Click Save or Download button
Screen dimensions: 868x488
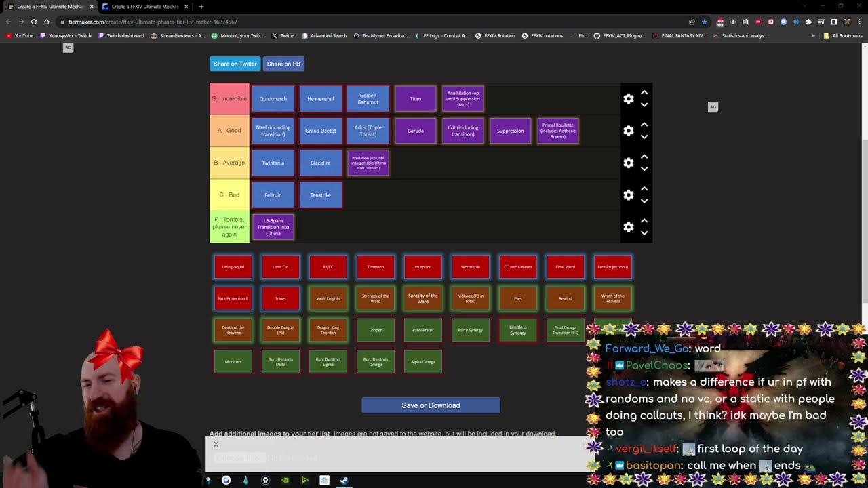(431, 405)
